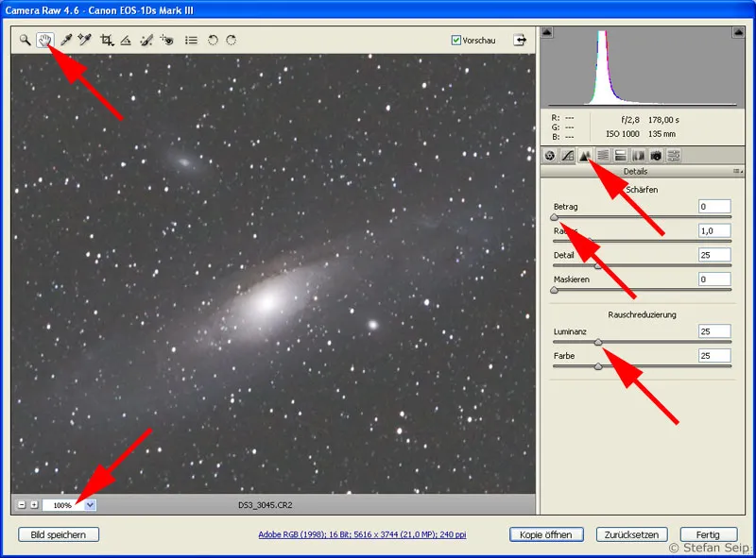Toggle the Vorschau preview checkbox
Screen dimensions: 756x558
456,40
